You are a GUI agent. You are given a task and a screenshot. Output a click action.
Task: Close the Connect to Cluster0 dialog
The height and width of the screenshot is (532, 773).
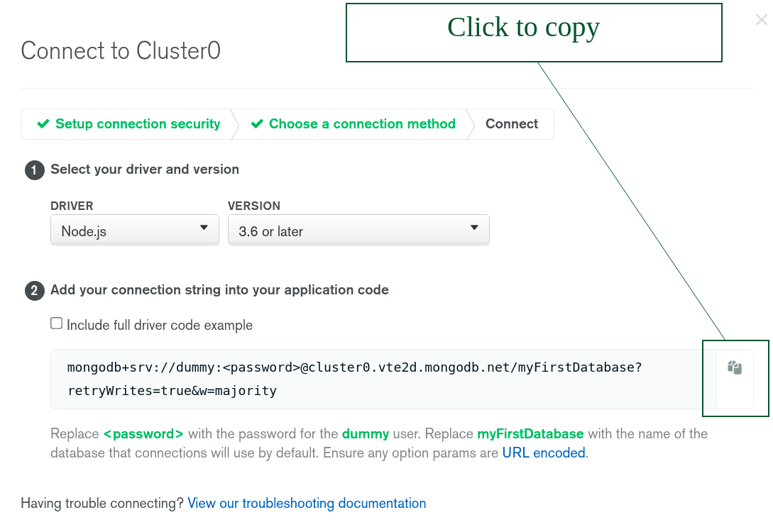(762, 20)
